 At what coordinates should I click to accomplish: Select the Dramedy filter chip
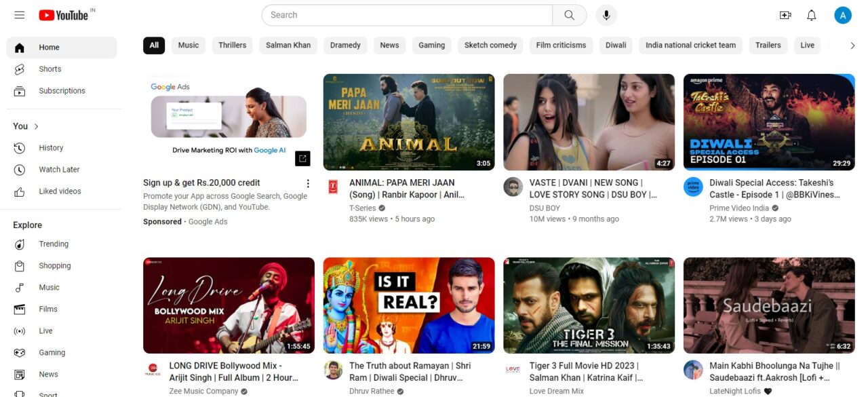pyautogui.click(x=345, y=45)
